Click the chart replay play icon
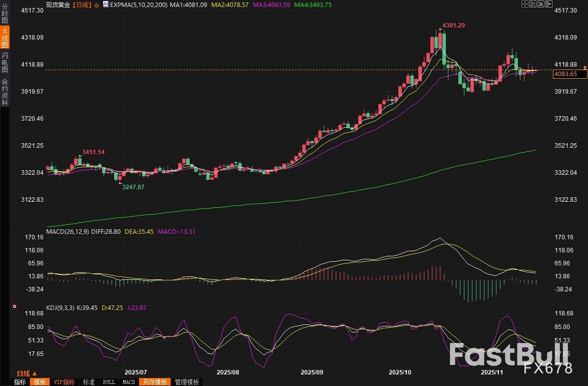The image size is (588, 386). [x=540, y=4]
